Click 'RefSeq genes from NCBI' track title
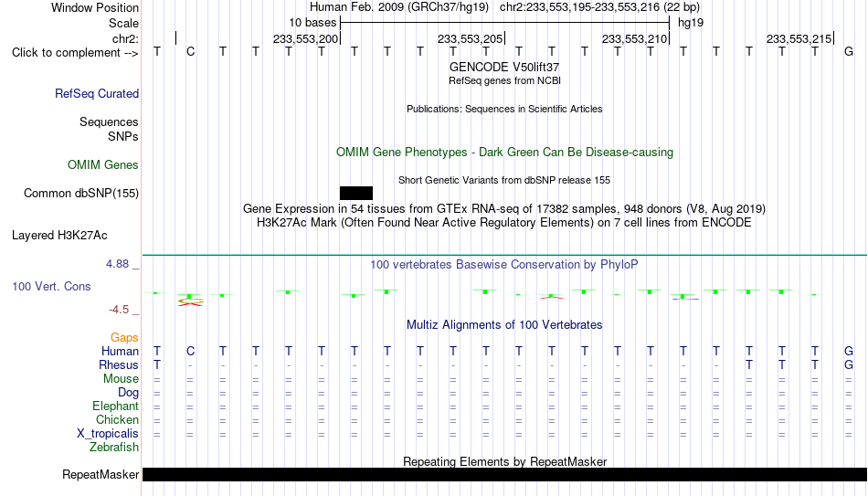This screenshot has height=496, width=868. coord(504,80)
